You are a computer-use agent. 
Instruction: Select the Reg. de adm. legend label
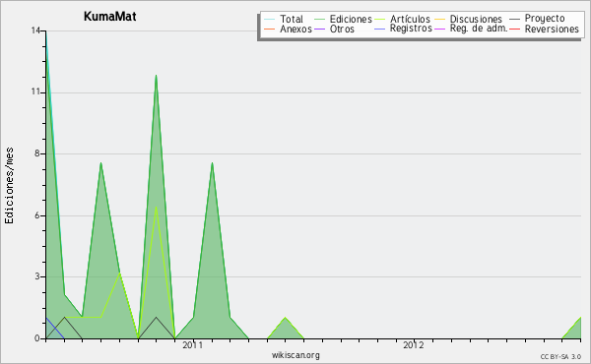pyautogui.click(x=479, y=29)
